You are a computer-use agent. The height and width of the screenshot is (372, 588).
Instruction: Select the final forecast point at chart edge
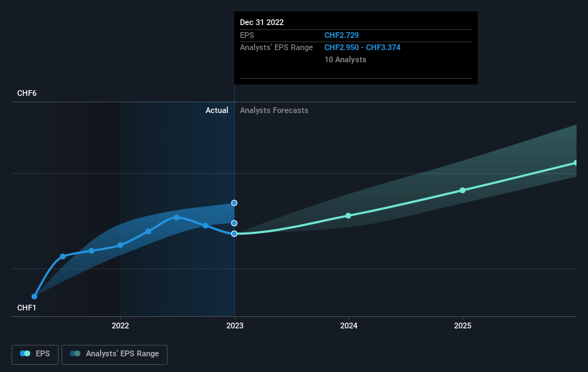click(x=576, y=163)
